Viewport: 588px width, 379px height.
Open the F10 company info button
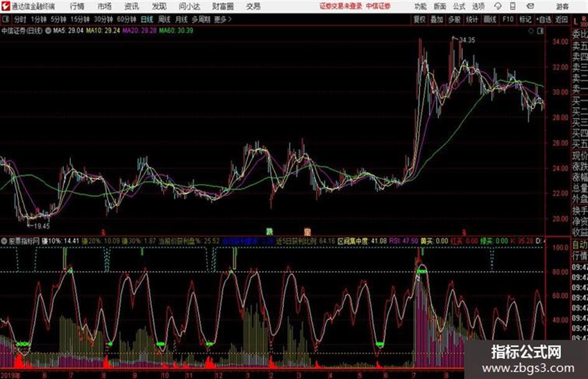coord(508,19)
